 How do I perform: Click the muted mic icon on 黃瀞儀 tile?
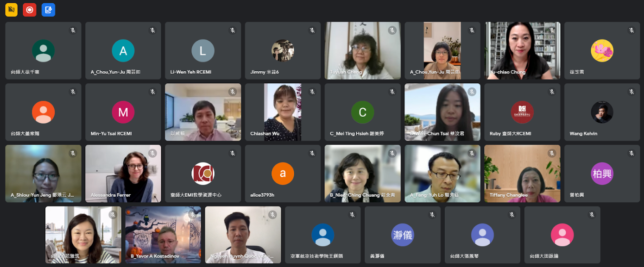coord(432,215)
